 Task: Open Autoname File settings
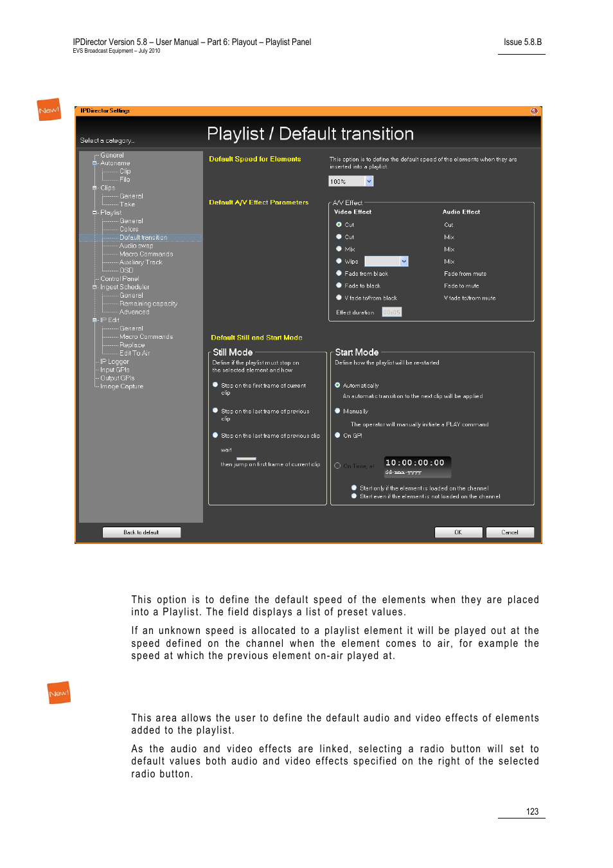(x=125, y=180)
